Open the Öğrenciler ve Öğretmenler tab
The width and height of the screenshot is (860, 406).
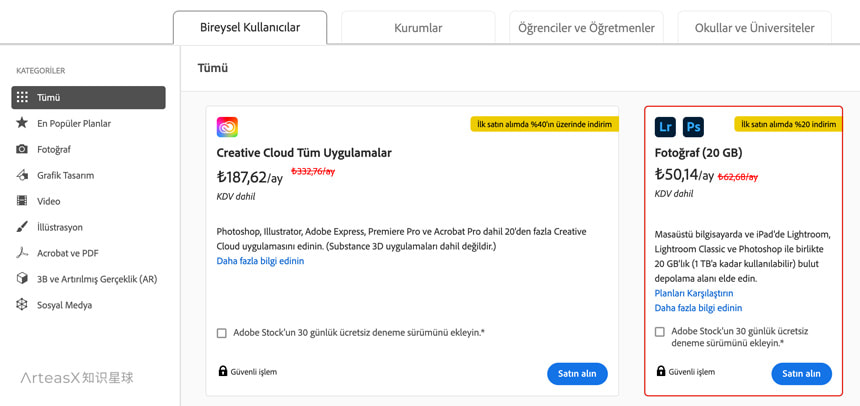[586, 28]
